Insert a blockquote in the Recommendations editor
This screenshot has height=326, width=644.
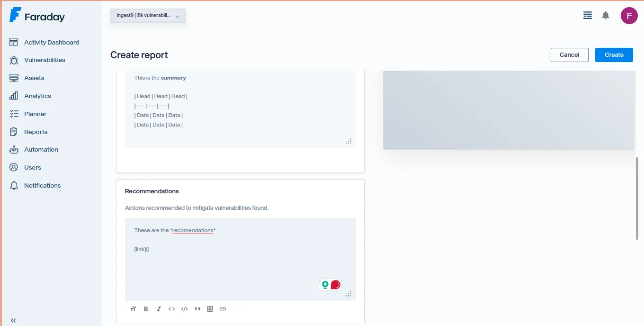click(x=197, y=308)
